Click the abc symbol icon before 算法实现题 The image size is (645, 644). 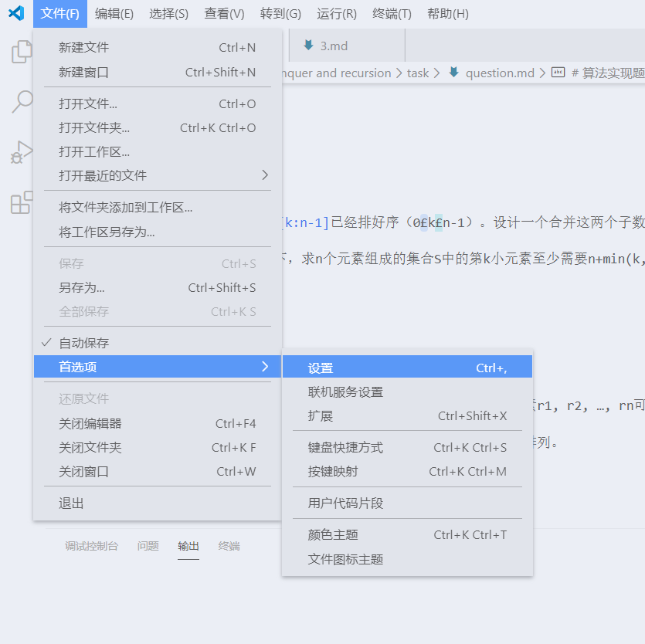pyautogui.click(x=559, y=73)
